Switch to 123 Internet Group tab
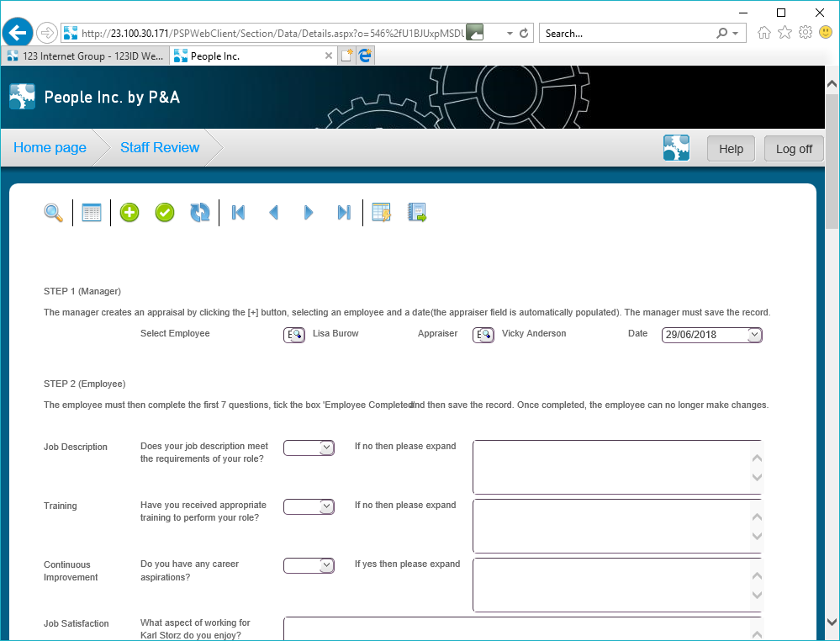This screenshot has height=641, width=840. (x=86, y=56)
